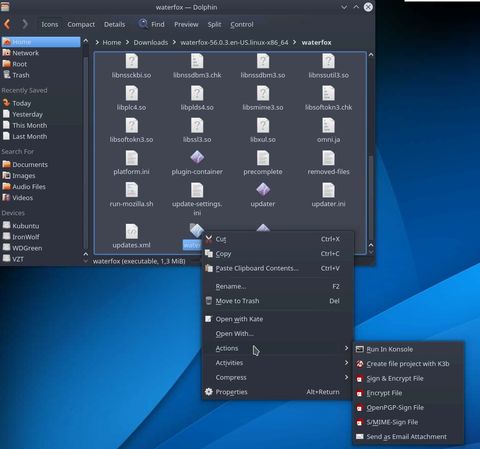Select the libnssckbi.so file

pos(131,66)
